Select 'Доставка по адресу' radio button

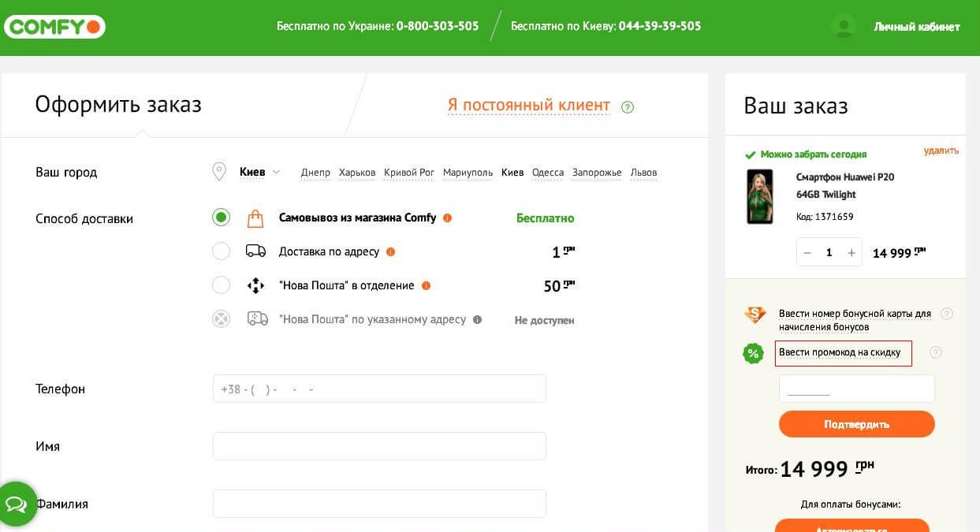[x=221, y=251]
